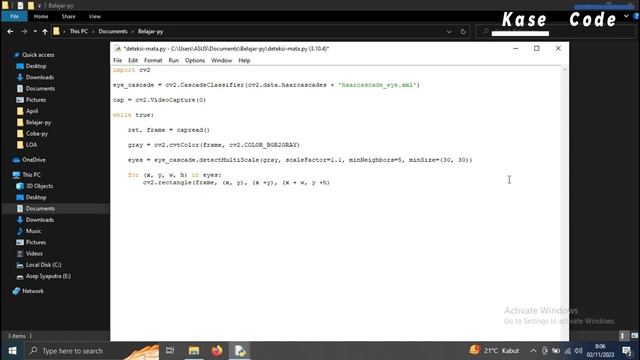The width and height of the screenshot is (640, 360).
Task: Go up one folder level in Explorer
Action: [44, 31]
